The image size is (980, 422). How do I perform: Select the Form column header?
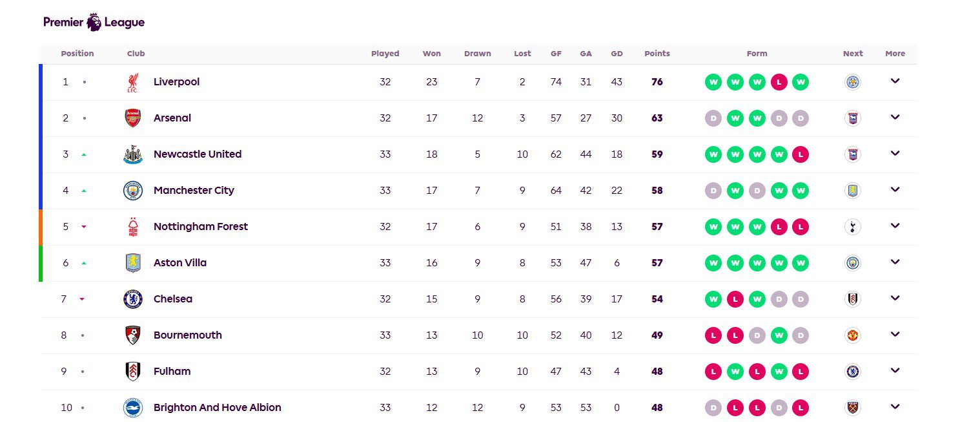pyautogui.click(x=757, y=54)
